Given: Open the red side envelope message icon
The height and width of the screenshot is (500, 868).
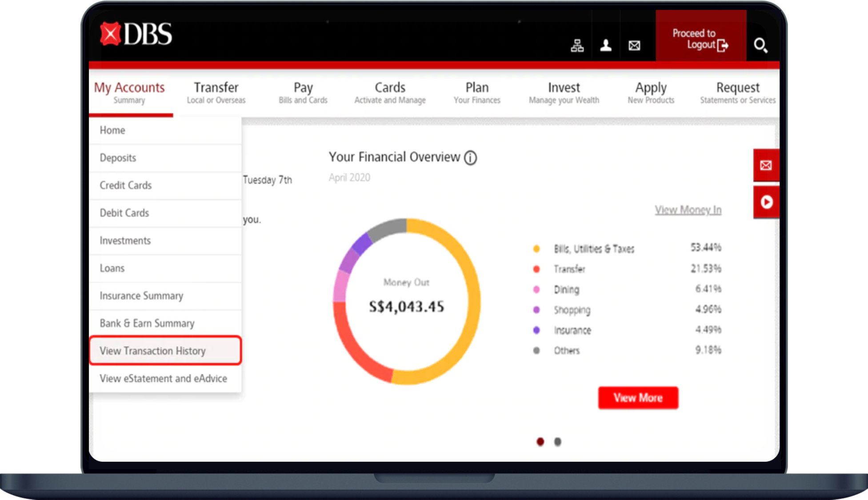Looking at the screenshot, I should click(766, 165).
